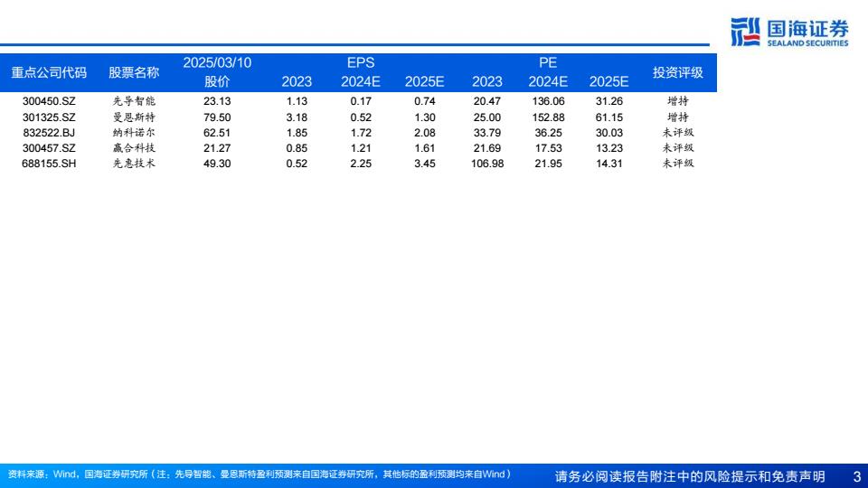The height and width of the screenshot is (488, 868).
Task: Click the 2025E PE value 61.15
Action: point(609,117)
